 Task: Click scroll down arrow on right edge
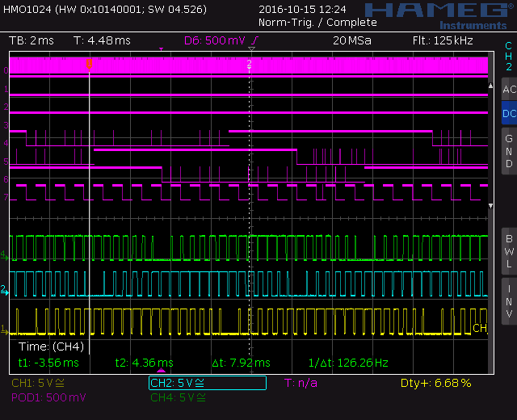click(490, 206)
